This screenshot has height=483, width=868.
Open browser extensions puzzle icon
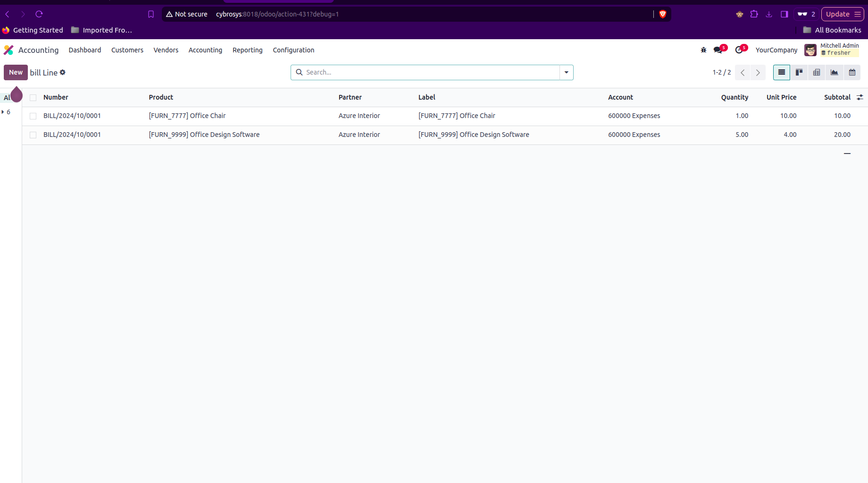click(x=754, y=14)
